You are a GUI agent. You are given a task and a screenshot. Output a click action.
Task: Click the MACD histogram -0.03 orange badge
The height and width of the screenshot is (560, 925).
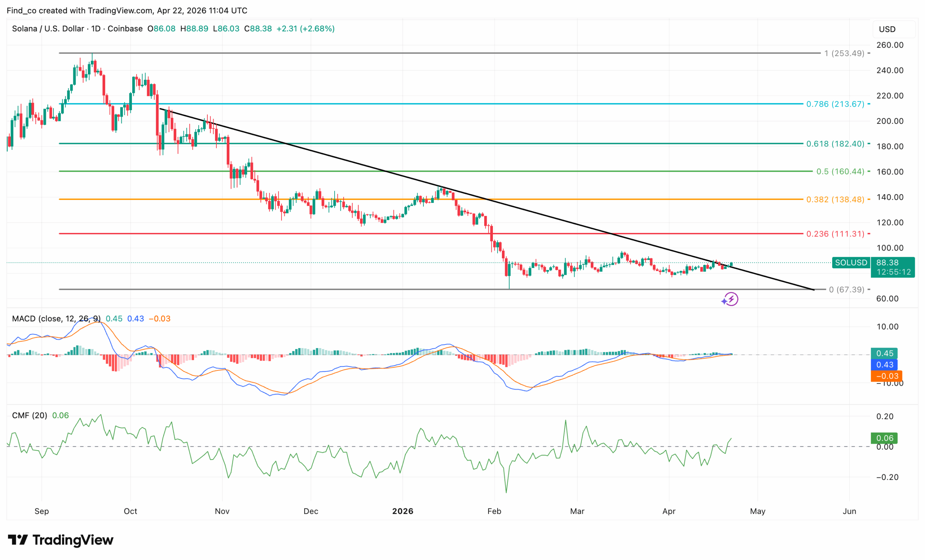(x=886, y=376)
